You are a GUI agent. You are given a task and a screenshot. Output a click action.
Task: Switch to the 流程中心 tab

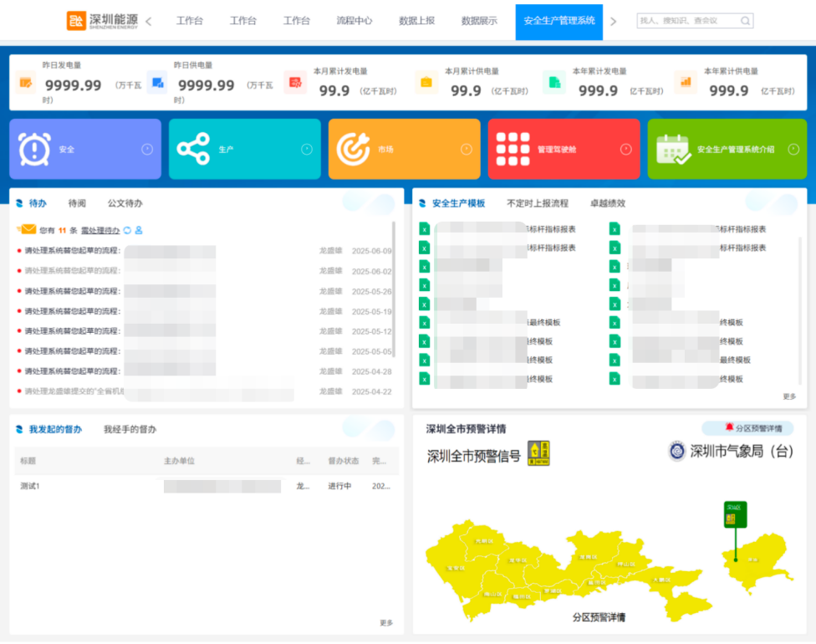[354, 21]
